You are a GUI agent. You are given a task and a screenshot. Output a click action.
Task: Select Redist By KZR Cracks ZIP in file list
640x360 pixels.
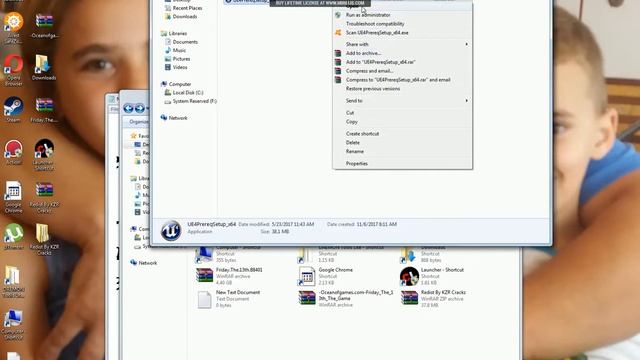[433, 298]
